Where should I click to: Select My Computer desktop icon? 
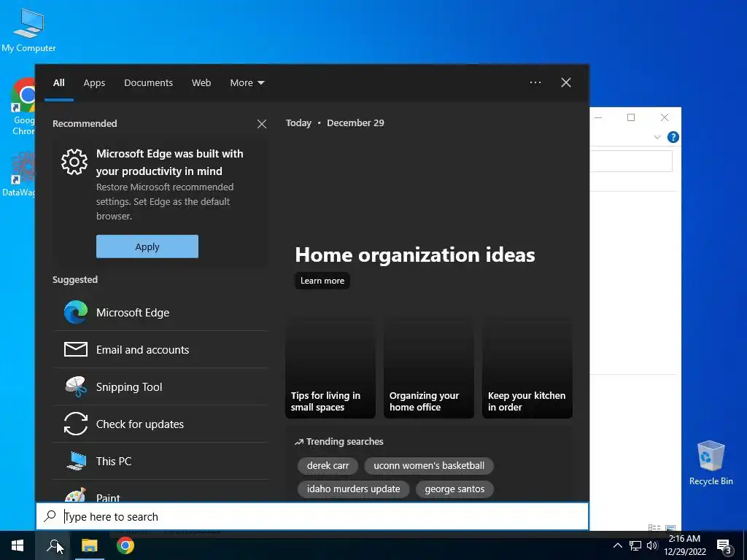[28, 29]
